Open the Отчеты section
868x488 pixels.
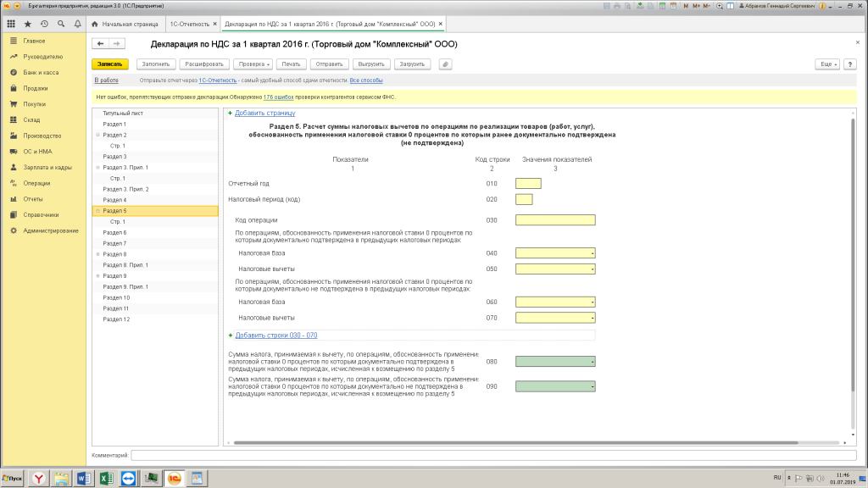pyautogui.click(x=33, y=199)
